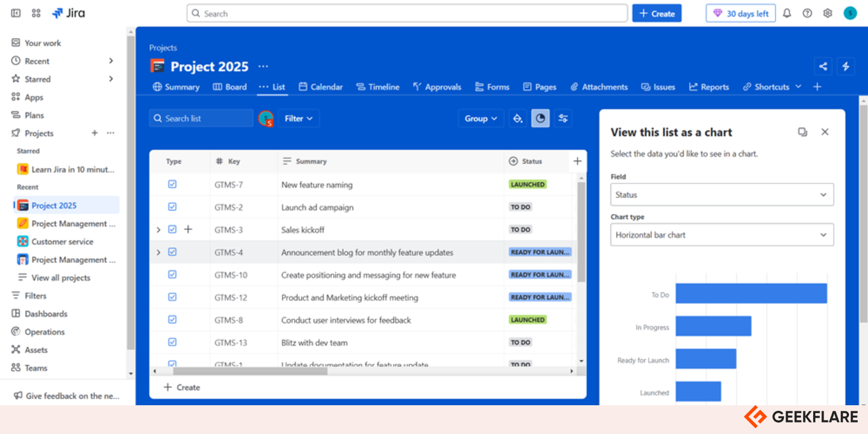Image resolution: width=868 pixels, height=434 pixels.
Task: Click the Give feedback megaphone icon
Action: tap(18, 395)
